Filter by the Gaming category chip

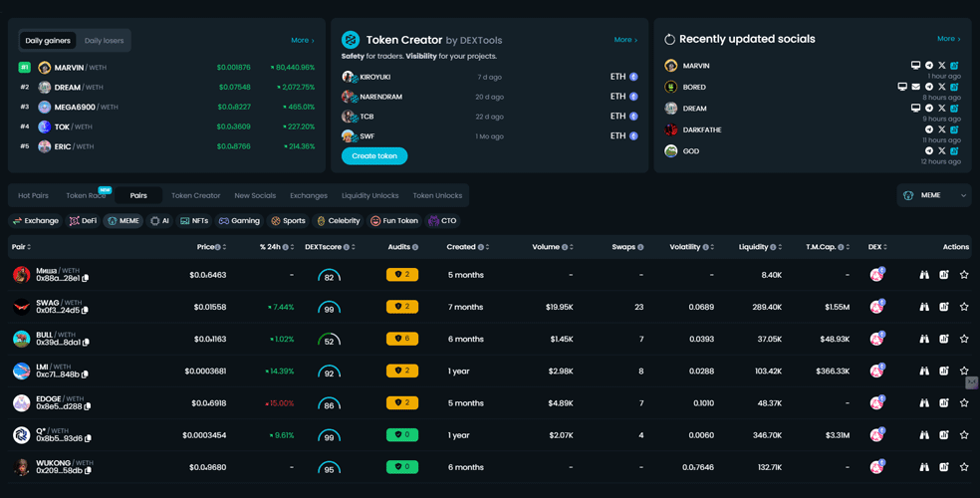(239, 220)
